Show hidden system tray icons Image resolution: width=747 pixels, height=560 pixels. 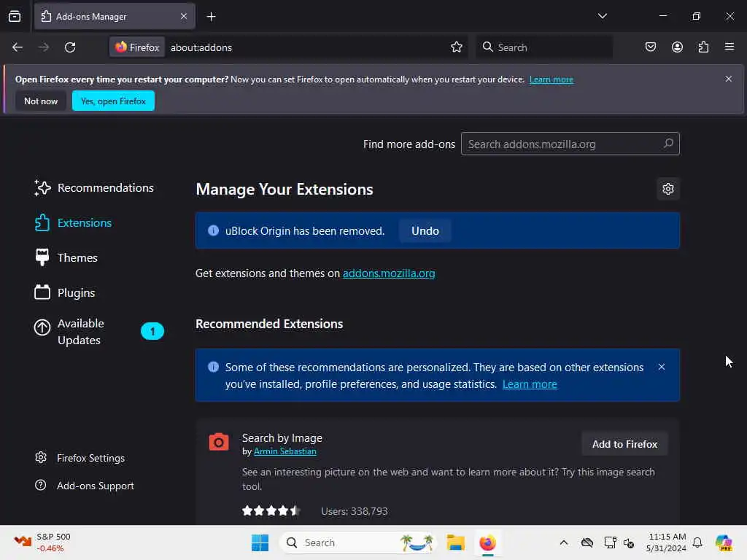pos(564,542)
